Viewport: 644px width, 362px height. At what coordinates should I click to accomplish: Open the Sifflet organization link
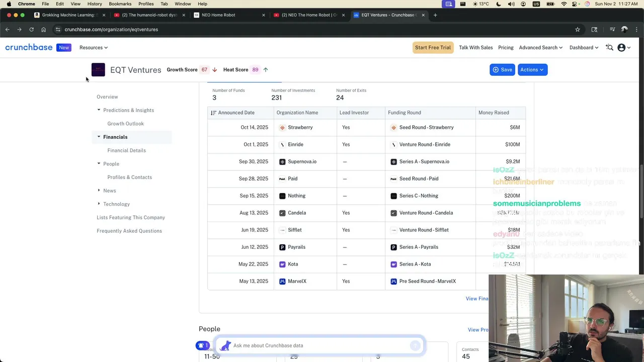[294, 230]
